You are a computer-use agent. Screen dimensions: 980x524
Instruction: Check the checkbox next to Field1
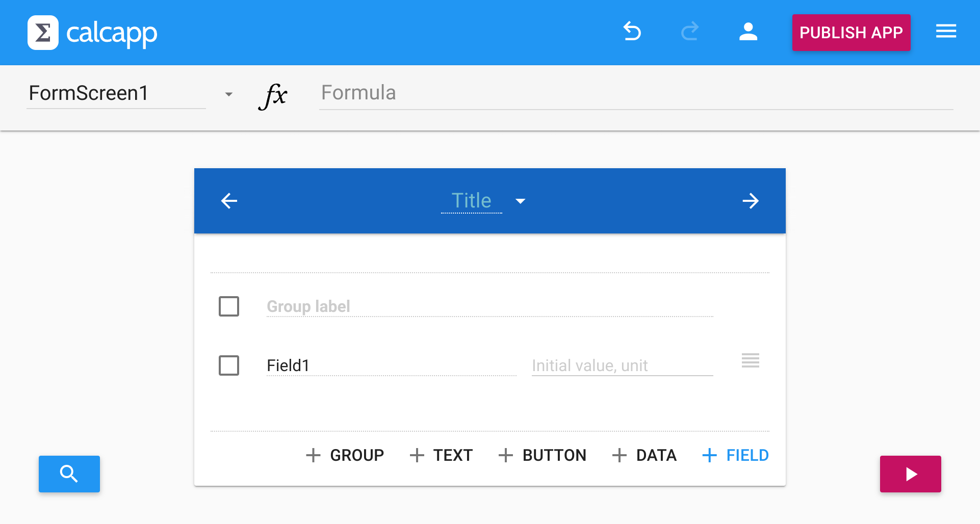click(x=229, y=365)
